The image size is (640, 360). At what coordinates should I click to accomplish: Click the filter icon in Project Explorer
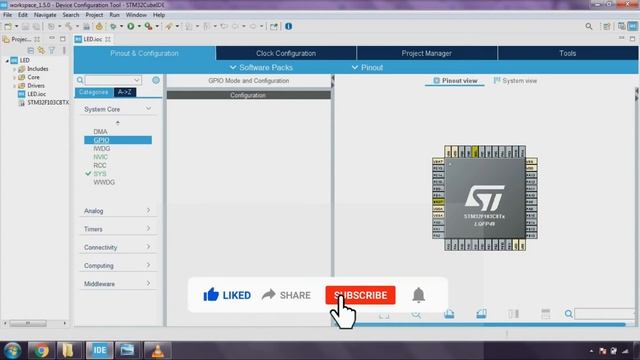coord(52,50)
